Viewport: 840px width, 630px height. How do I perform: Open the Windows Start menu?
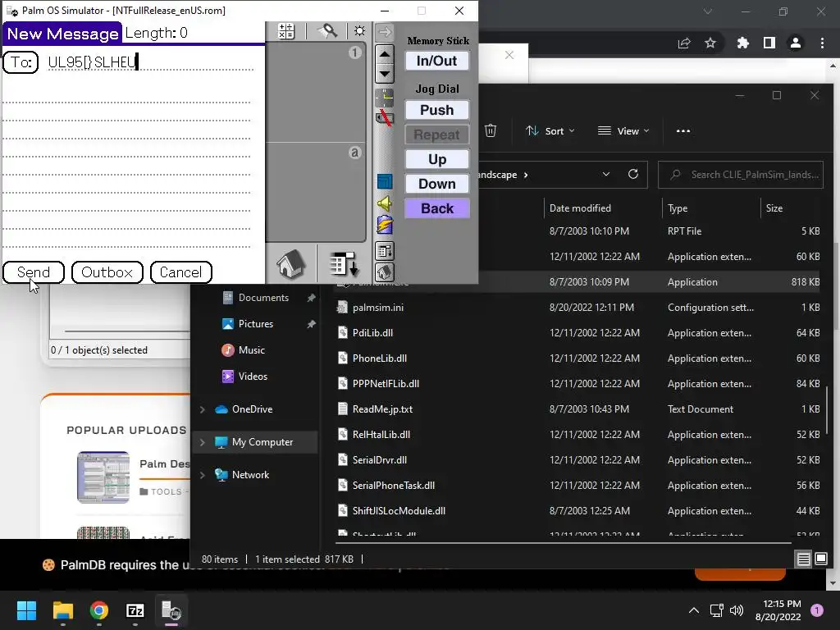point(26,610)
